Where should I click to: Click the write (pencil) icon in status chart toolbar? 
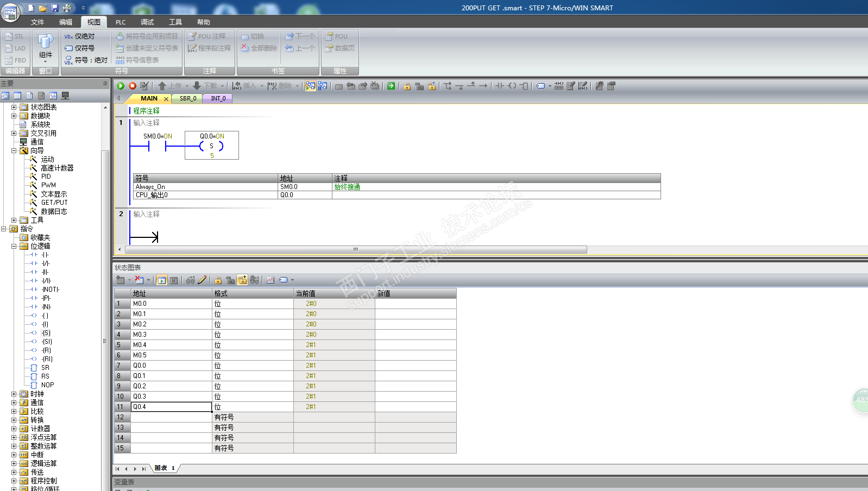(x=202, y=280)
